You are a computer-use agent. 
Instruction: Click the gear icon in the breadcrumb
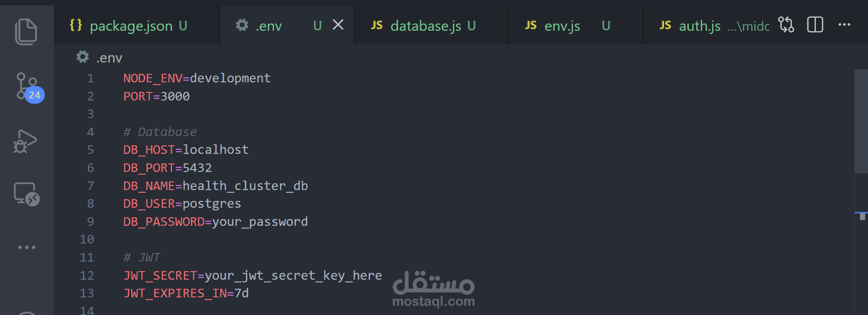coord(82,57)
